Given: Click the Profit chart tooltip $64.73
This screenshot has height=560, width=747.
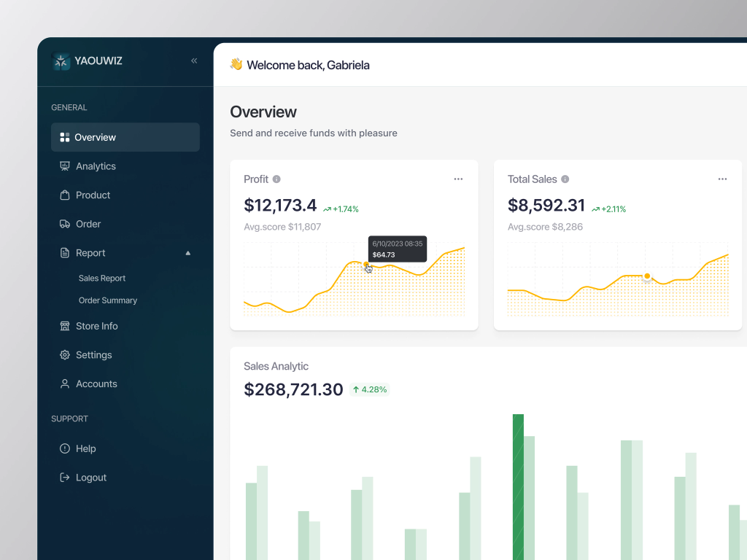Looking at the screenshot, I should coord(398,249).
